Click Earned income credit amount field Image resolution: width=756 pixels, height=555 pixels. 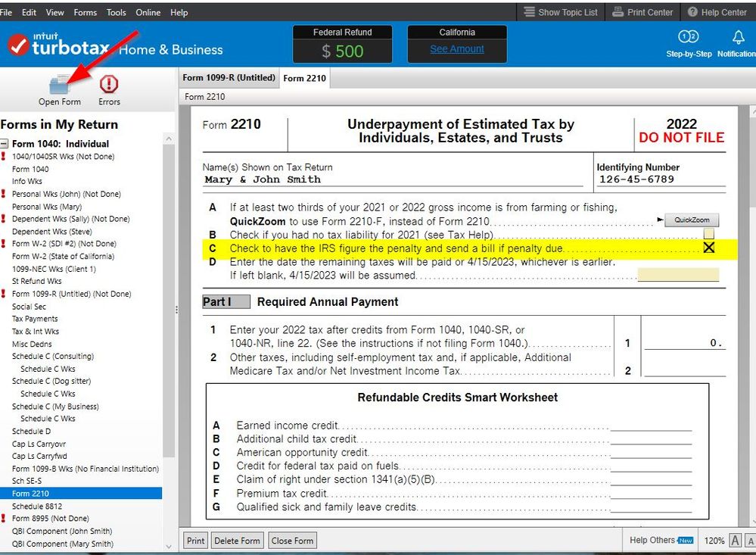(650, 425)
